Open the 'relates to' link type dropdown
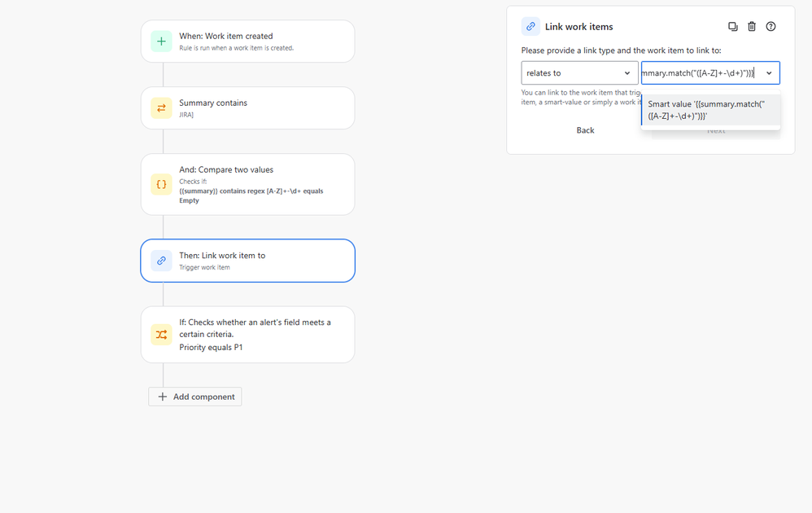This screenshot has width=812, height=513. point(578,72)
